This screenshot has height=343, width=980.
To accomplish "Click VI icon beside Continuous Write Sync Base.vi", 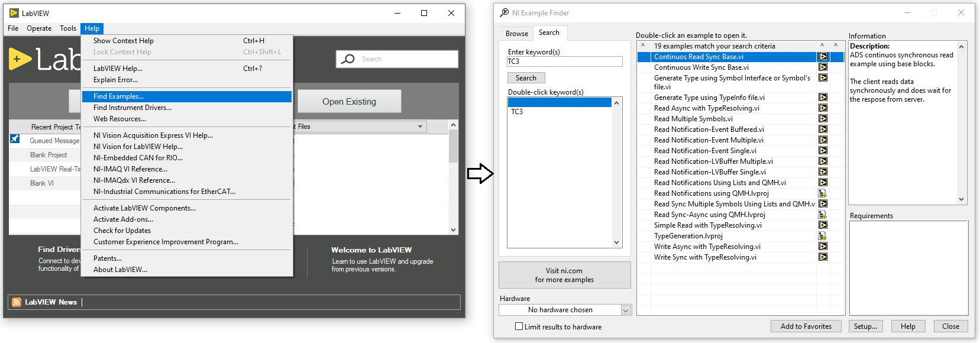I will (x=823, y=67).
